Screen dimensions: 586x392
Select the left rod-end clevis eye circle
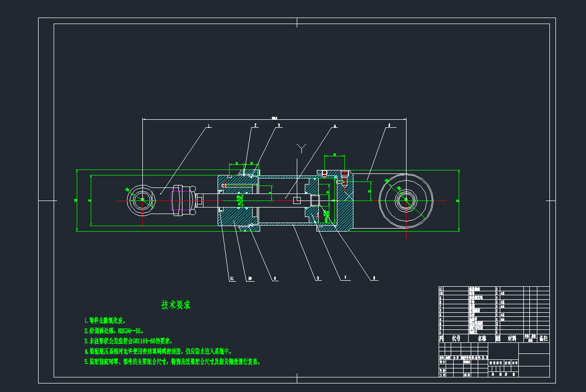[142, 200]
